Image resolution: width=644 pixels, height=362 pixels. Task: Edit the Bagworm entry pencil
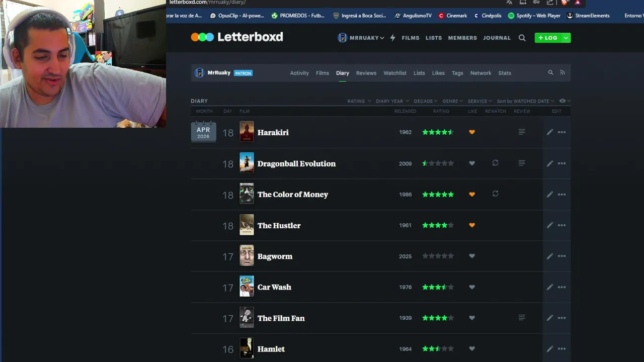click(x=550, y=256)
